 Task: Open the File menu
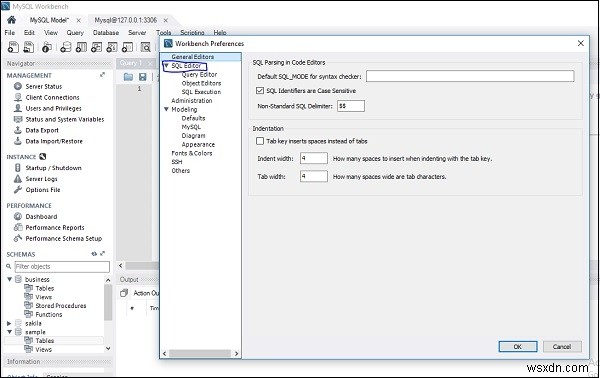click(10, 33)
